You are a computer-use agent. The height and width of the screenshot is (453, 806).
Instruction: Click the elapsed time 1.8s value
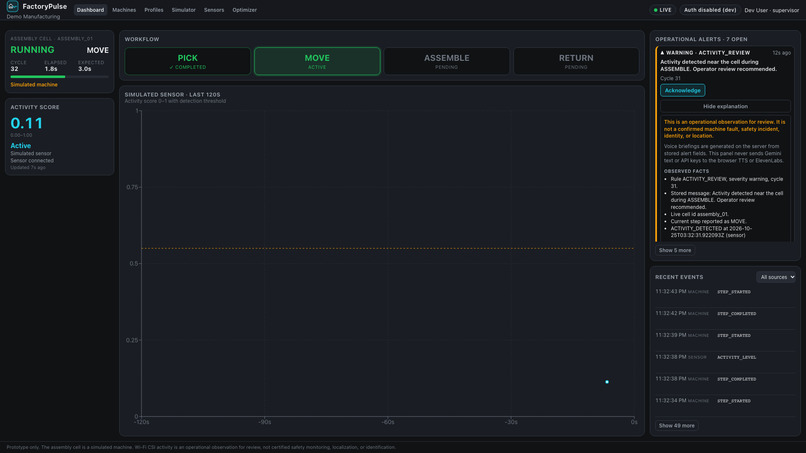click(x=51, y=69)
